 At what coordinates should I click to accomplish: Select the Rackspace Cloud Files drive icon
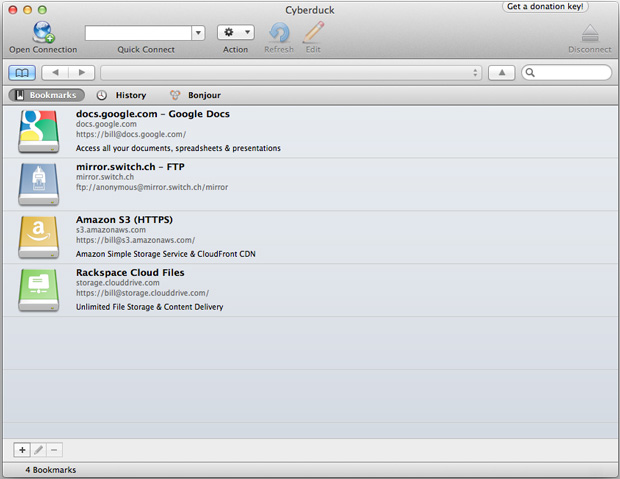[39, 290]
